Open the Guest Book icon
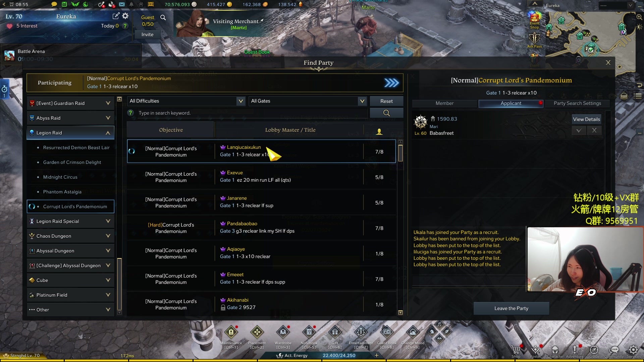644x362 pixels. [x=386, y=332]
